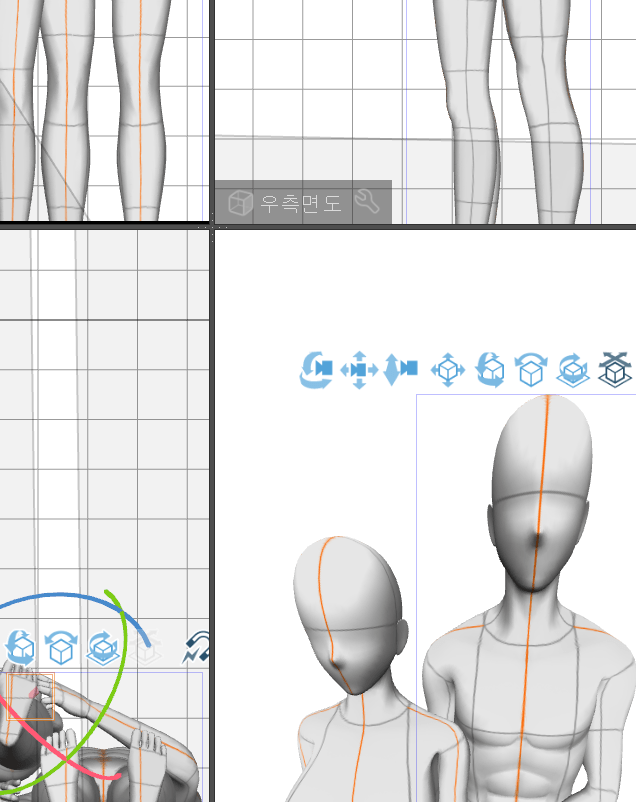Viewport: 636px width, 802px height.
Task: Click the faded snap-to-ground icon in bottom-left view
Action: click(145, 648)
